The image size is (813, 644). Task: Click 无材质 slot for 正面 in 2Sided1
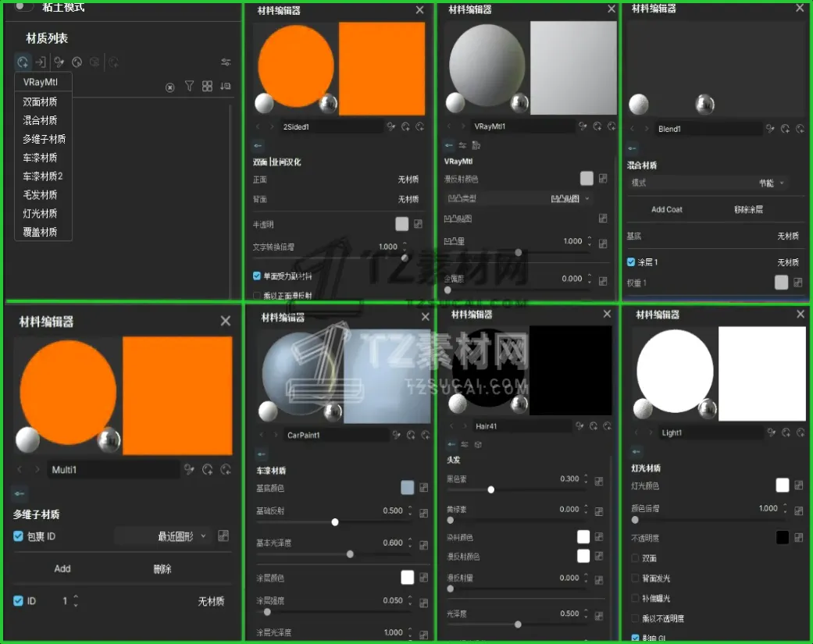tap(408, 180)
